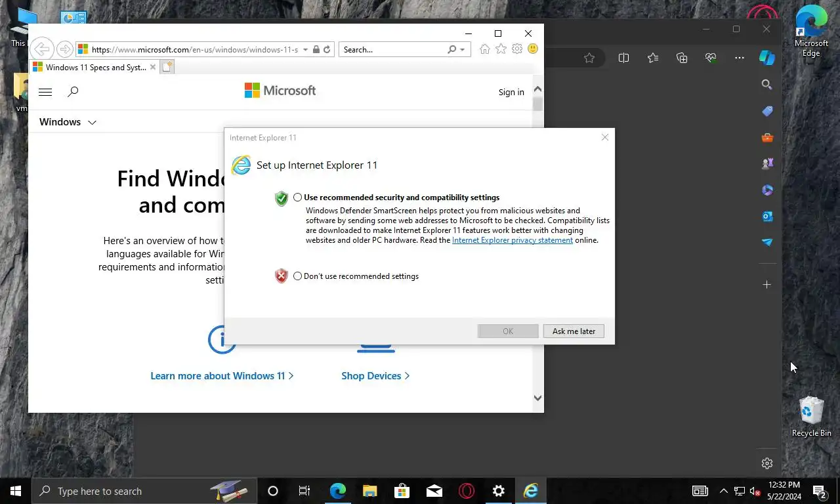This screenshot has width=840, height=504.
Task: Add a new app to Edge sidebar
Action: pyautogui.click(x=766, y=284)
